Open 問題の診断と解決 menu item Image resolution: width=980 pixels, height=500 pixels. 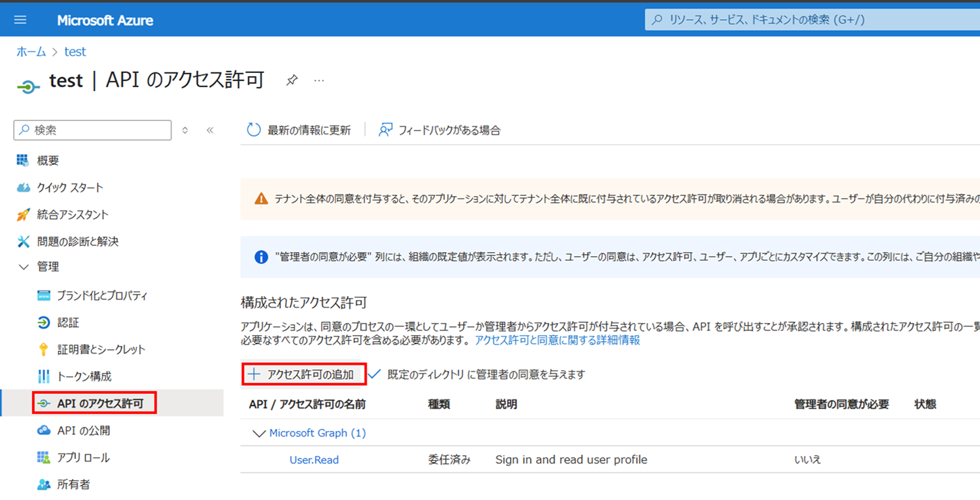[78, 241]
